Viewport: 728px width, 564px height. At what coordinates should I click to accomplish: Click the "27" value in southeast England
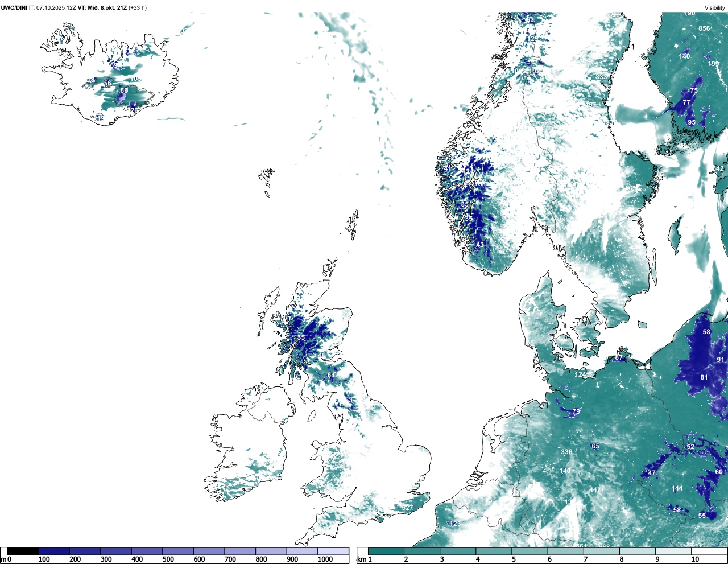[x=408, y=508]
